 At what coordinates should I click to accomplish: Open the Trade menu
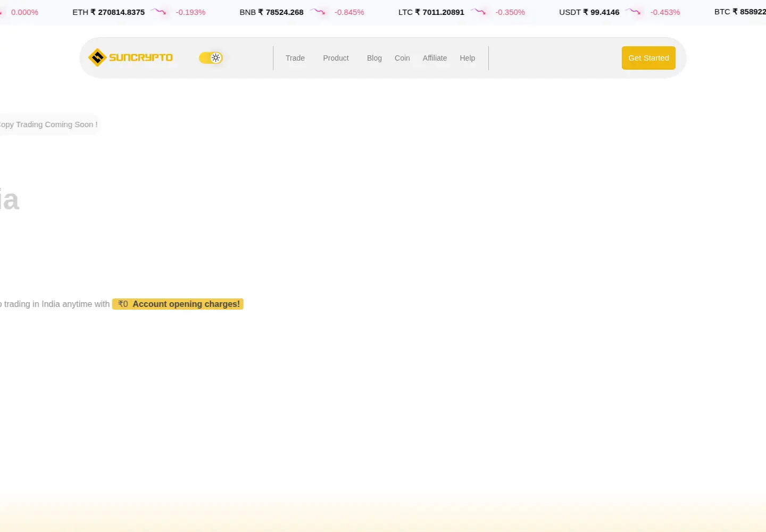point(295,58)
